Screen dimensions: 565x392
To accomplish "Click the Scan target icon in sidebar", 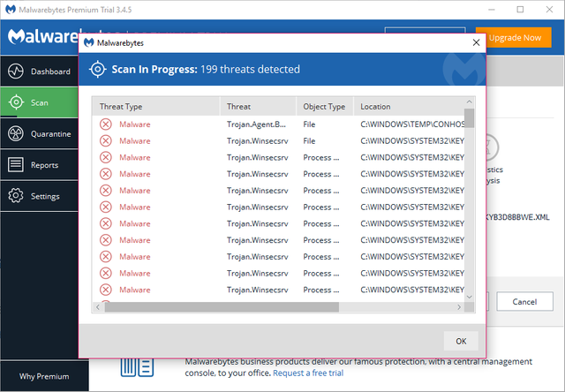I will pos(16,102).
